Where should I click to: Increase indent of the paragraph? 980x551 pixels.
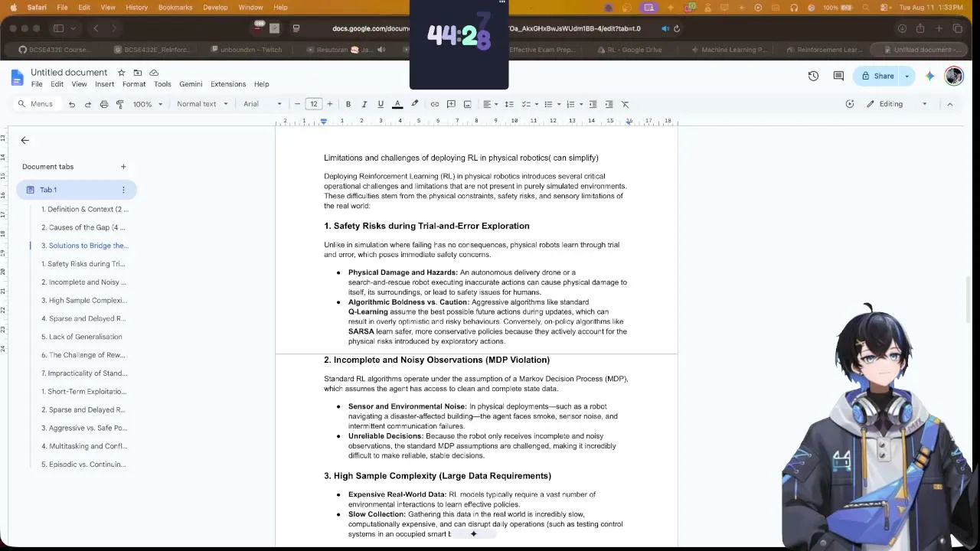coord(609,104)
